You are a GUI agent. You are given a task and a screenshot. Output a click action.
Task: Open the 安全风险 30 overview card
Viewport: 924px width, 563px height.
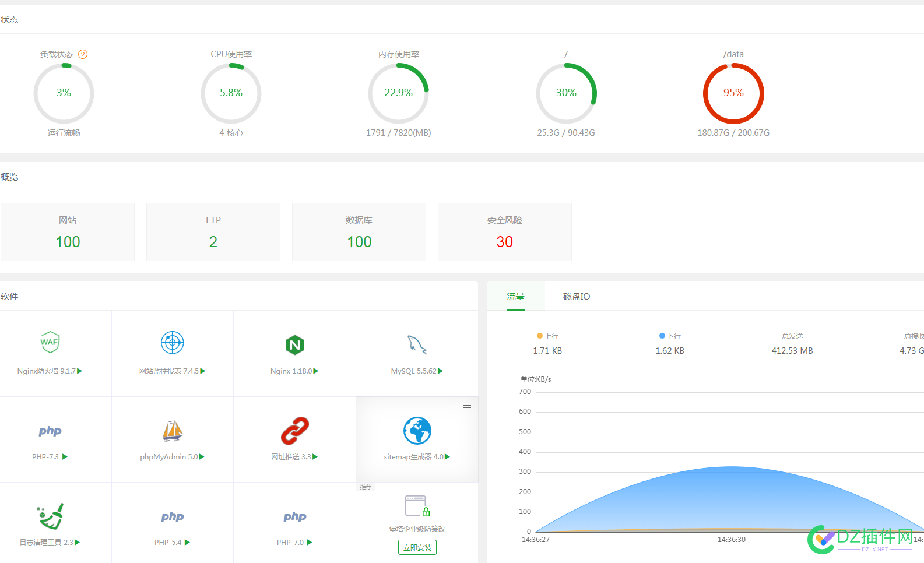point(505,232)
